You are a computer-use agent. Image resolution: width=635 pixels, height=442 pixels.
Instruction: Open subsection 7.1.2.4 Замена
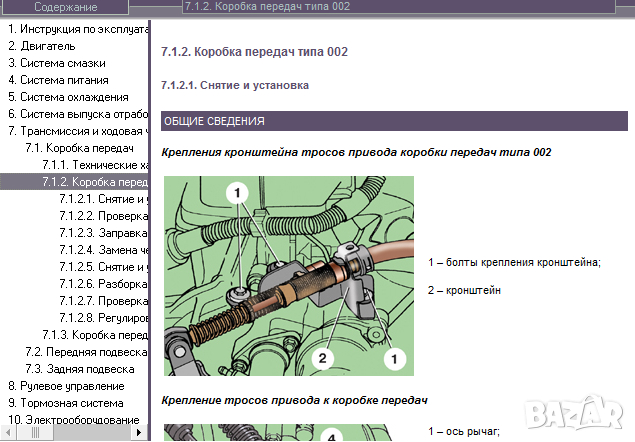(x=104, y=250)
